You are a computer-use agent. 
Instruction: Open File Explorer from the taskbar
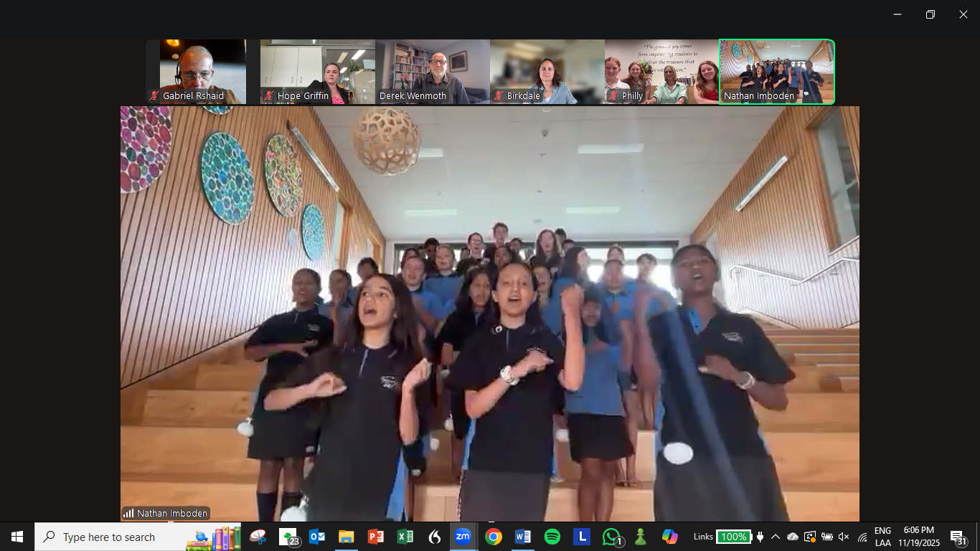click(x=347, y=537)
